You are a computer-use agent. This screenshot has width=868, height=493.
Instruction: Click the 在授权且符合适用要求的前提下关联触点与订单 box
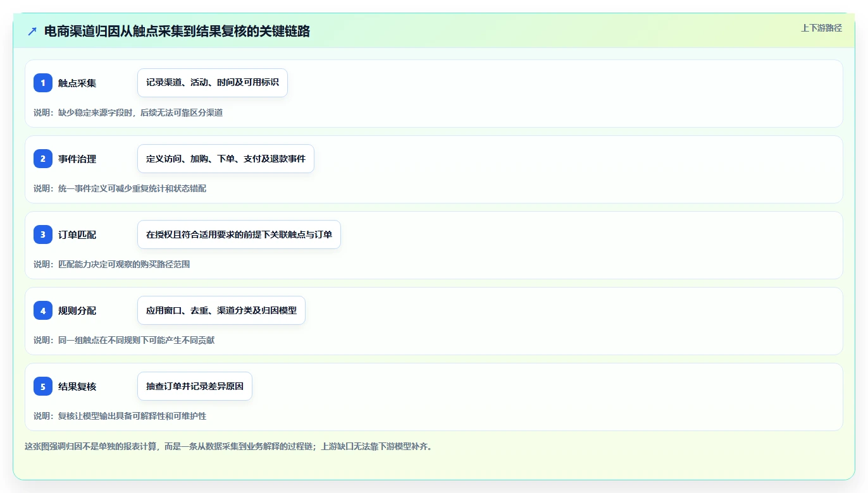point(239,234)
